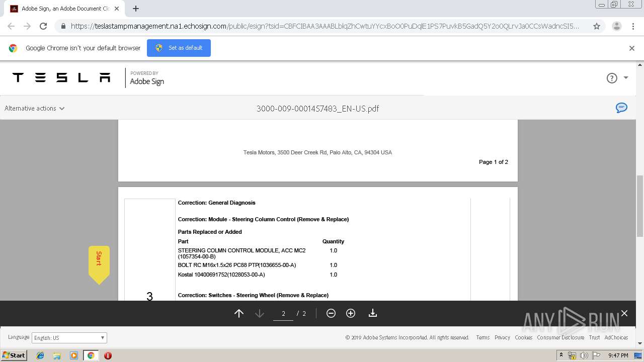
Task: Click 'Page 1 of 2' footer text
Action: 494,162
